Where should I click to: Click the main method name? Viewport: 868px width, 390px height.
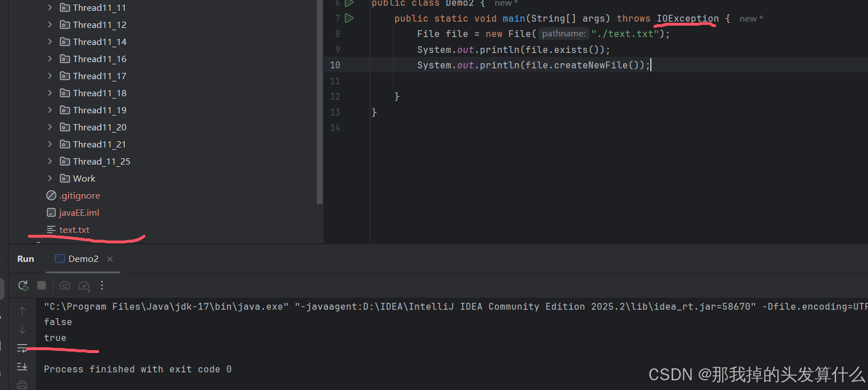pos(514,19)
